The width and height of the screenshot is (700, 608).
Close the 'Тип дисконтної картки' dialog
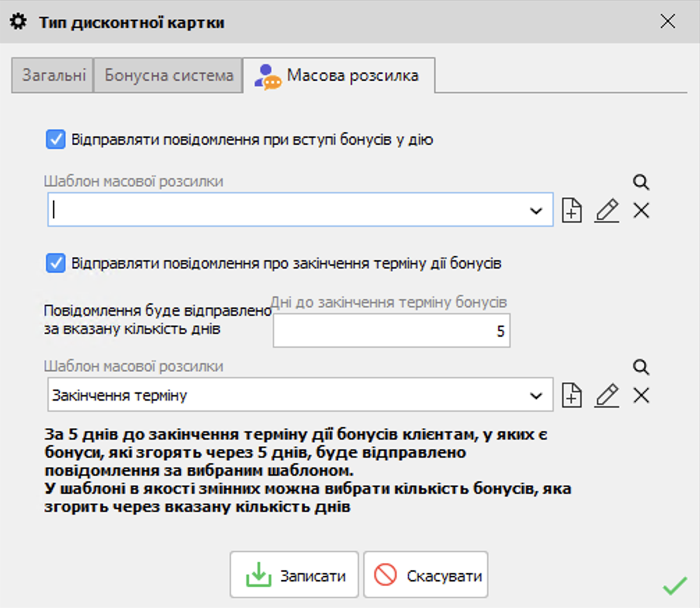click(x=667, y=22)
